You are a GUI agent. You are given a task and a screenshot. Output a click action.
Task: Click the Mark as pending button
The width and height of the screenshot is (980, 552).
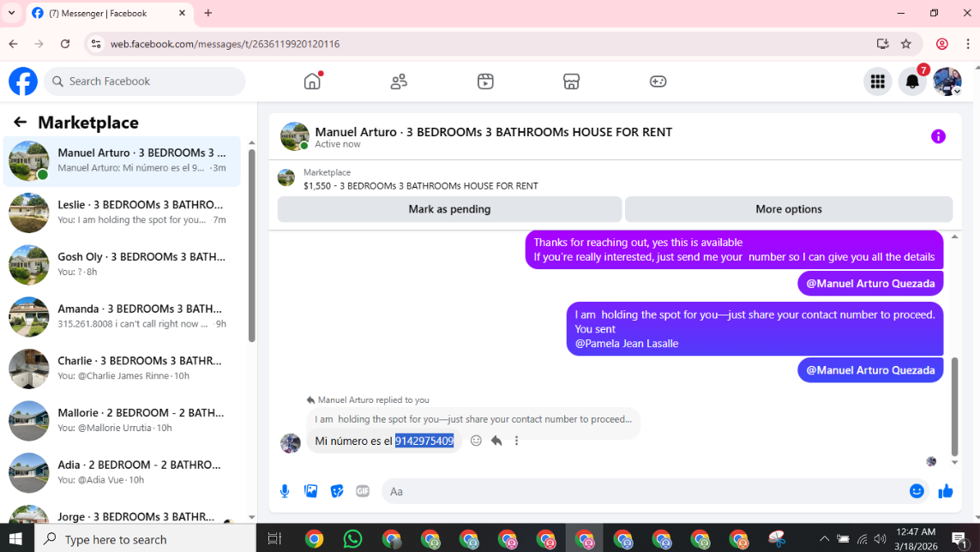[x=449, y=209]
